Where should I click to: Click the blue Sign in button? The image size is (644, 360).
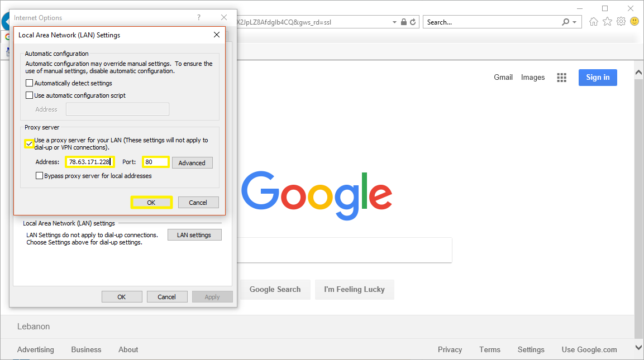(598, 77)
